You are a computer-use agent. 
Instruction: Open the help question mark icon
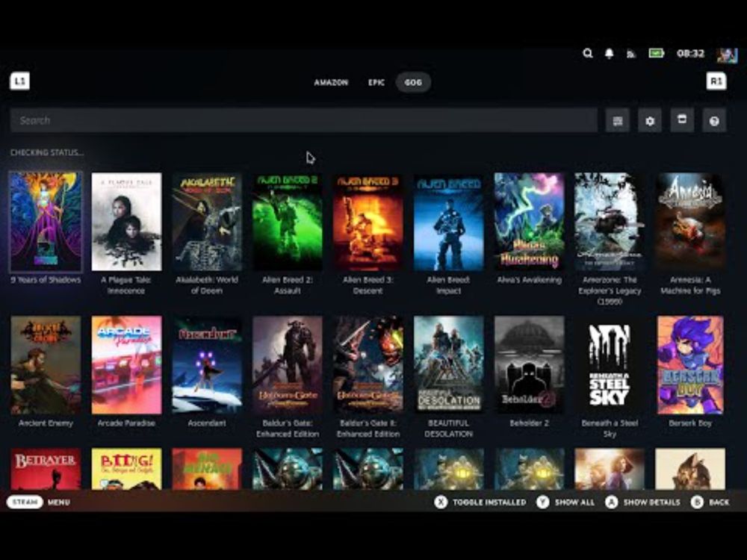[714, 120]
